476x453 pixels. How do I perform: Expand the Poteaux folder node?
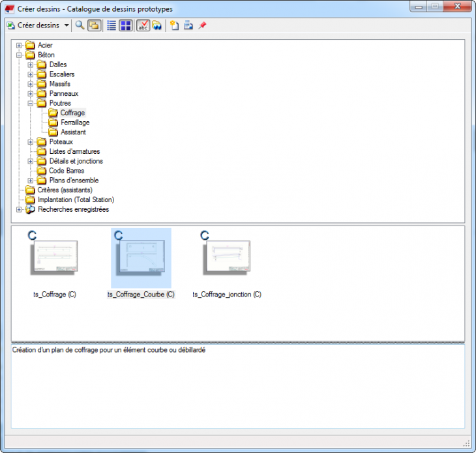point(31,142)
